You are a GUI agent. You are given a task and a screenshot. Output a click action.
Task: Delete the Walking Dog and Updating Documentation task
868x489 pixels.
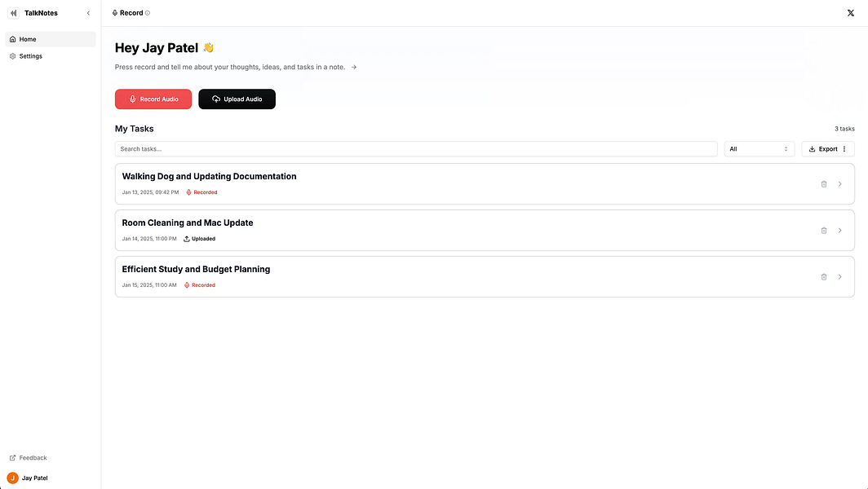[x=824, y=183]
